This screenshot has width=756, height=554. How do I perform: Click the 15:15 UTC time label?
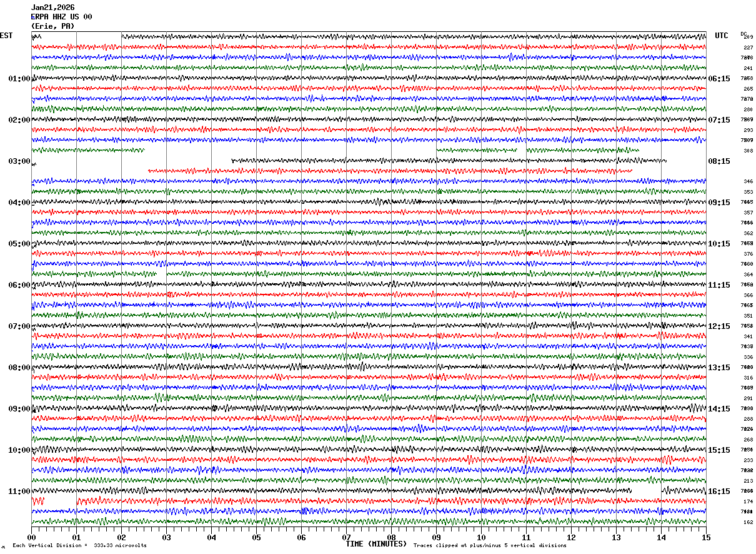tap(719, 450)
